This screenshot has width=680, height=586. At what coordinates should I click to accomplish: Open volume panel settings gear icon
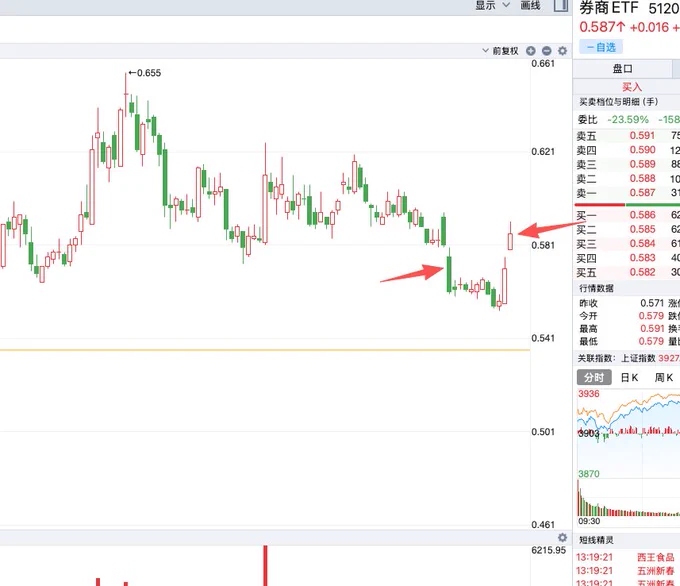(x=562, y=537)
